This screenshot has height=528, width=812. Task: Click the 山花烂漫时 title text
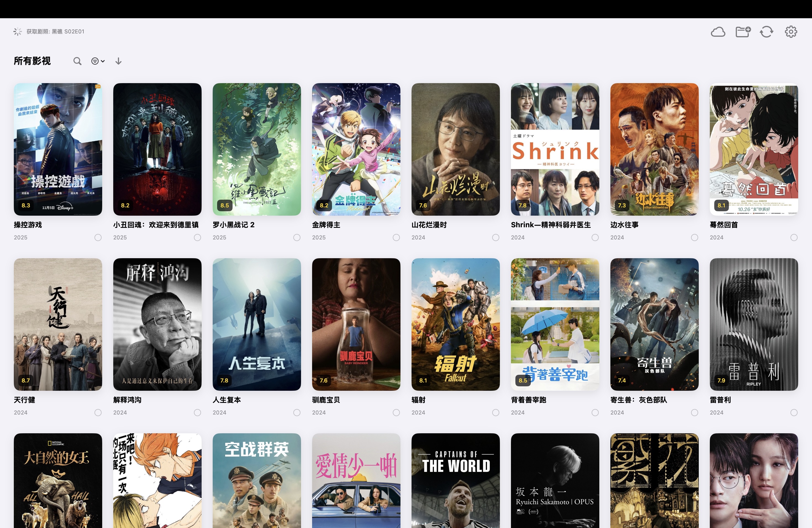point(429,225)
